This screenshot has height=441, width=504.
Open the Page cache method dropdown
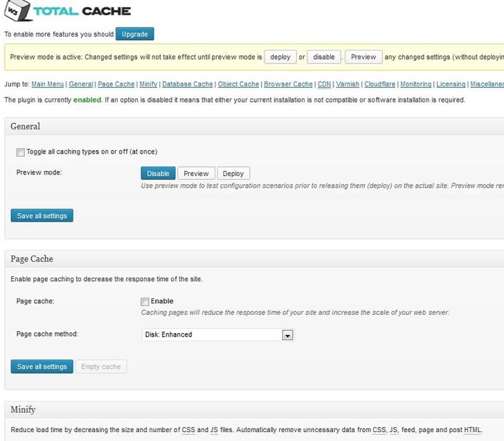pyautogui.click(x=217, y=334)
